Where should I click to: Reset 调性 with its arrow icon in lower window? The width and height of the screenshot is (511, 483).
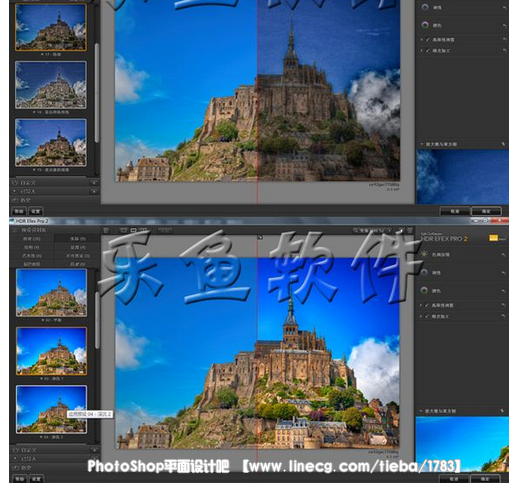tap(503, 273)
